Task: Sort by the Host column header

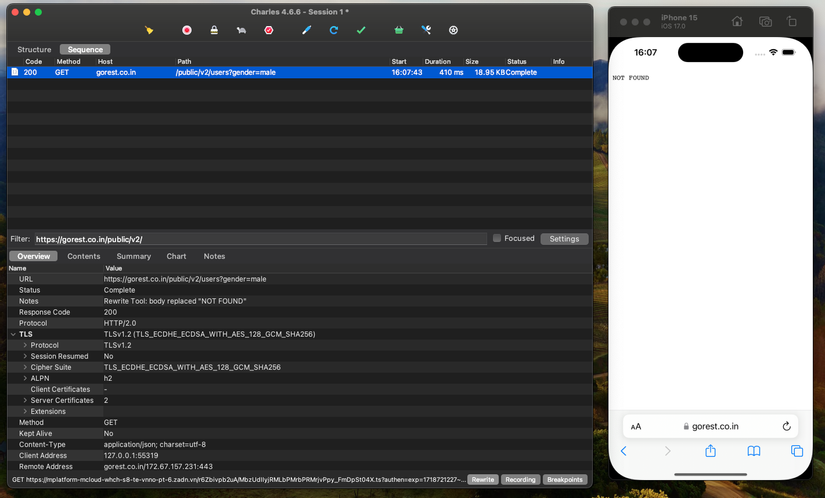Action: coord(105,62)
